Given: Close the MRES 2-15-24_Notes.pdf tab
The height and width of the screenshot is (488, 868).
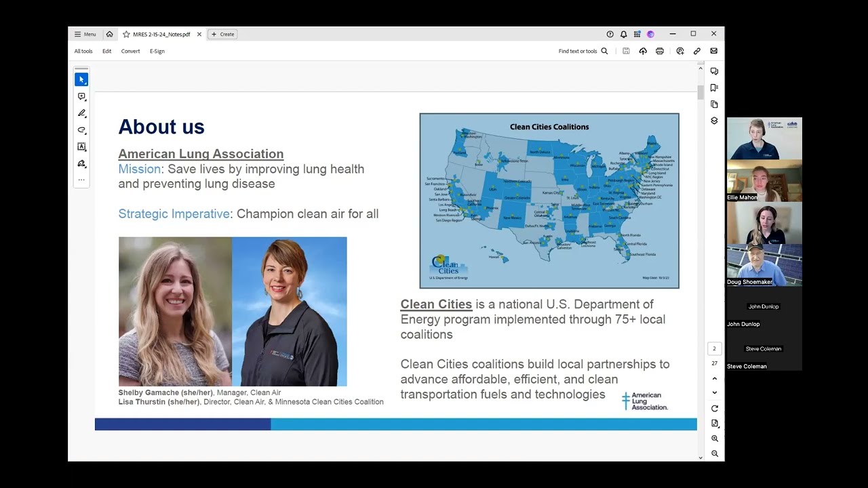Looking at the screenshot, I should click(199, 34).
